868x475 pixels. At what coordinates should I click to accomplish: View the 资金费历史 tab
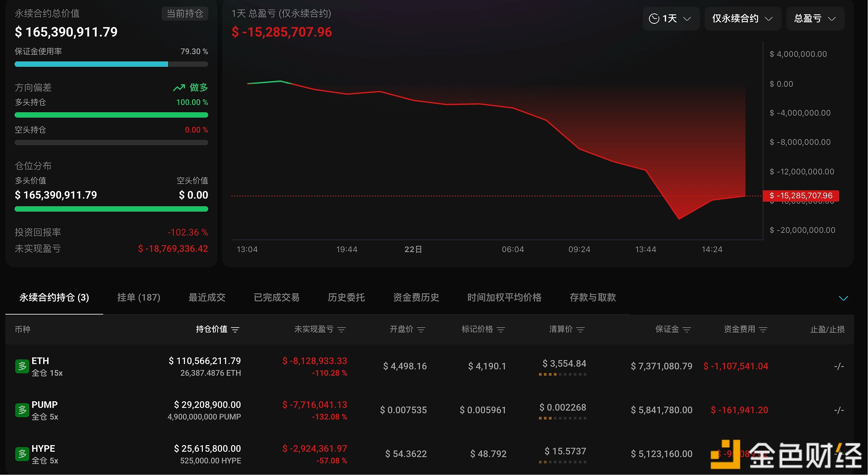point(415,298)
